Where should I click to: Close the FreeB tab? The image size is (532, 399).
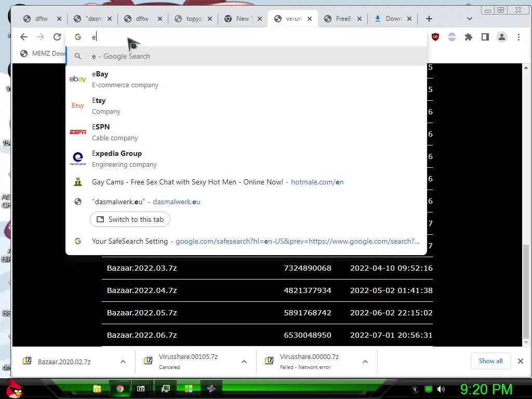click(x=360, y=19)
